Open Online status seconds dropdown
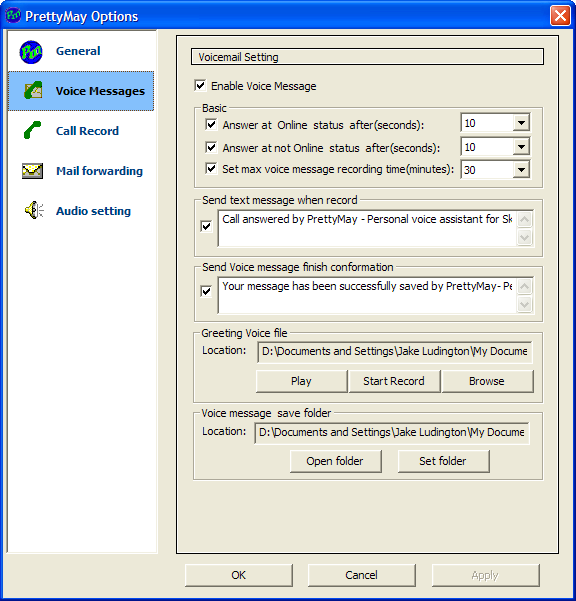 pos(521,123)
